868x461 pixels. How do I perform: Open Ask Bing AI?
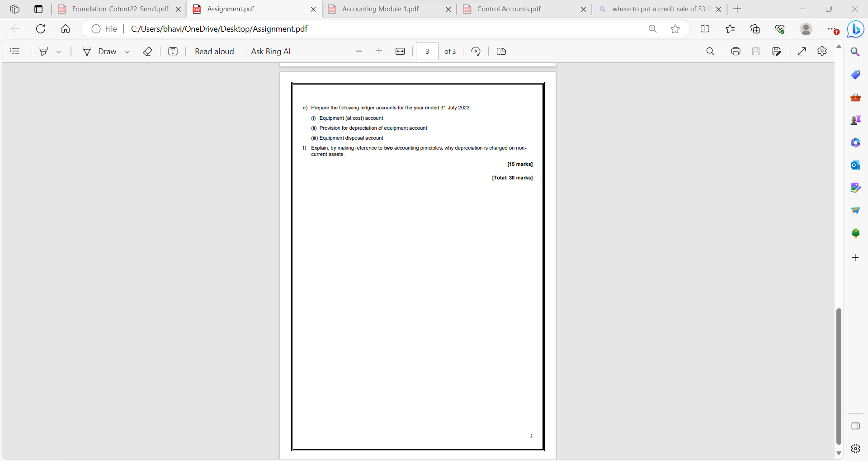pos(270,51)
